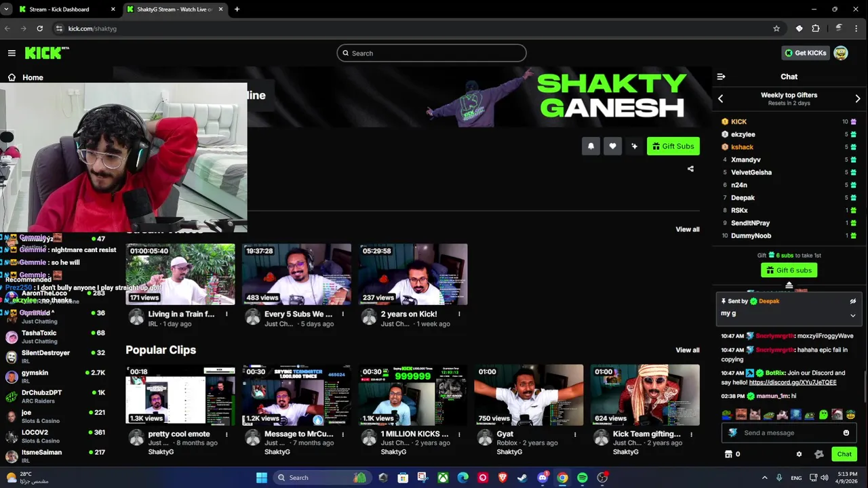
Task: Open the chat shop icon
Action: click(x=729, y=454)
